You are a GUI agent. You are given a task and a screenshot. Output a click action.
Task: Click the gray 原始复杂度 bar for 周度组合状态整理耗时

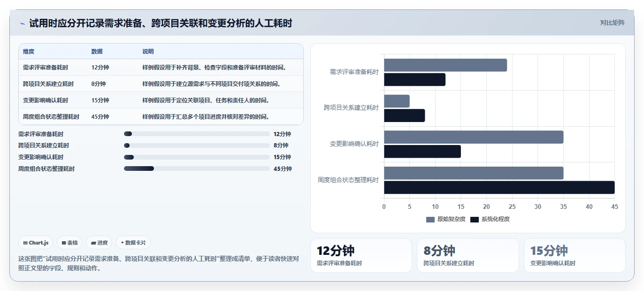474,173
